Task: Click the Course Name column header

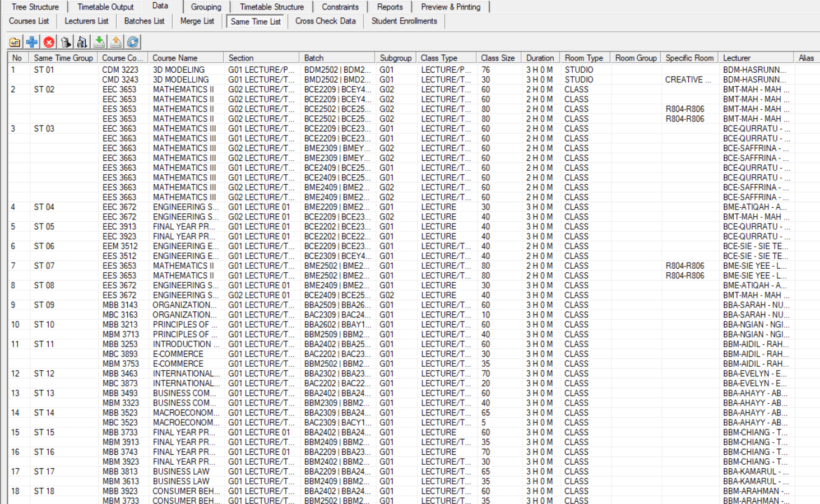Action: tap(186, 58)
